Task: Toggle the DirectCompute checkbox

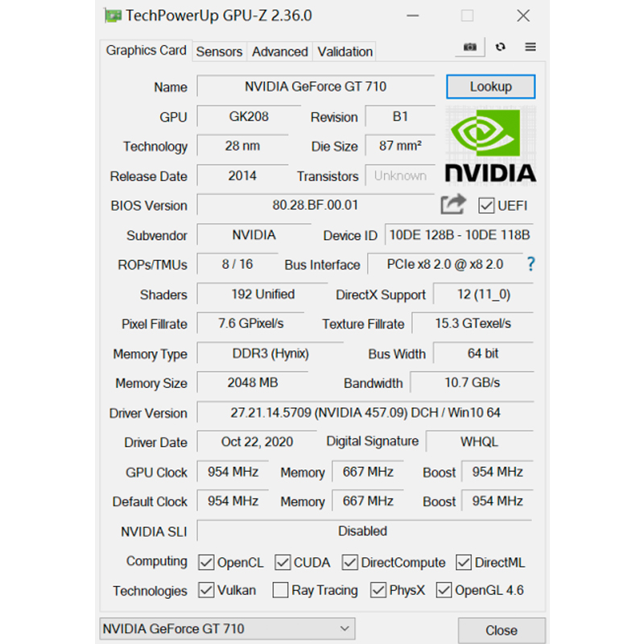Action: coord(349,562)
